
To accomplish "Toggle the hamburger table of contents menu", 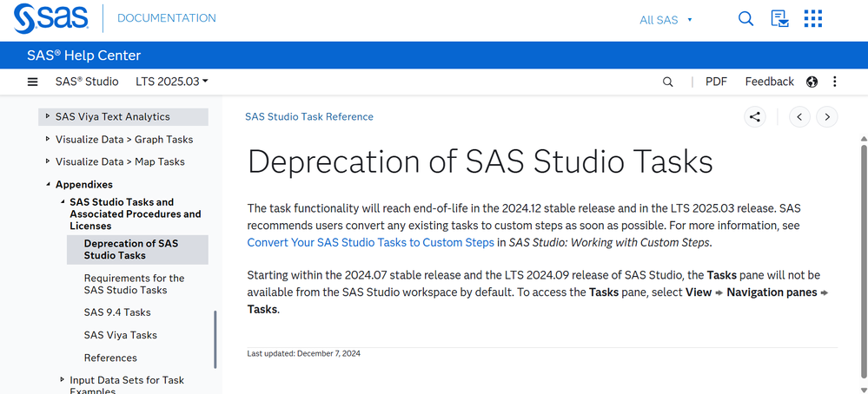I will pos(33,82).
